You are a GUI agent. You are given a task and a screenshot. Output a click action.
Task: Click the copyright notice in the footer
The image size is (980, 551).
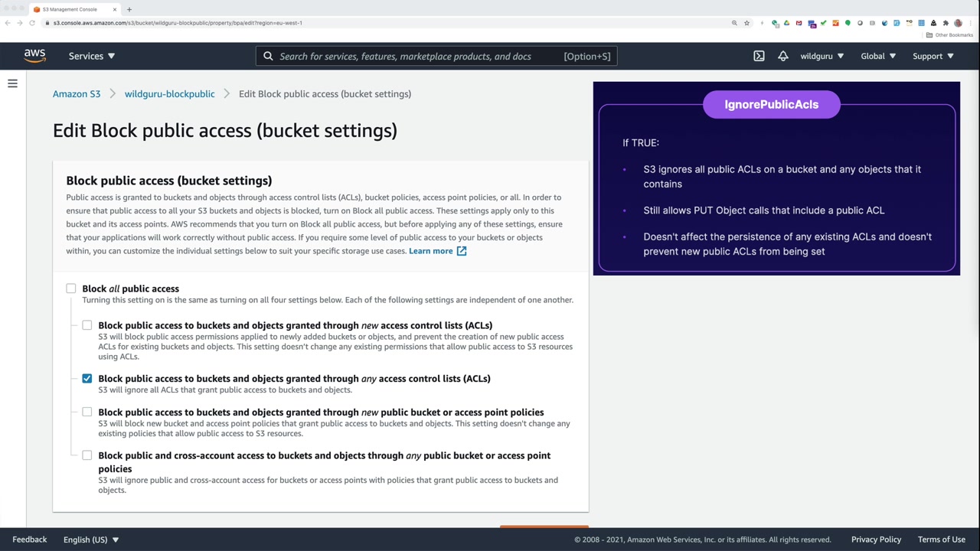(703, 540)
